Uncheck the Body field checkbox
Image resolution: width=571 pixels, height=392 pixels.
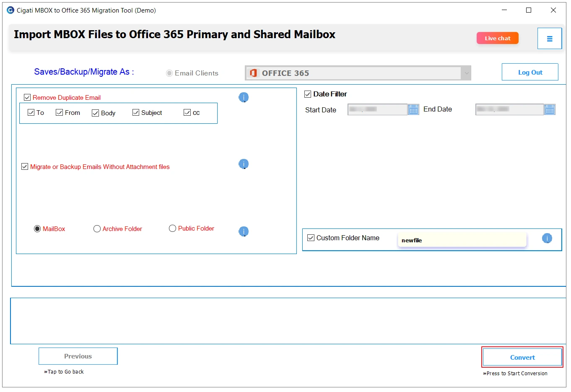(95, 113)
